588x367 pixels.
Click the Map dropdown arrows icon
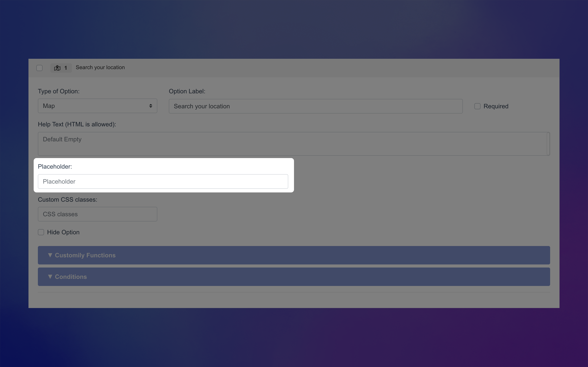pos(151,106)
